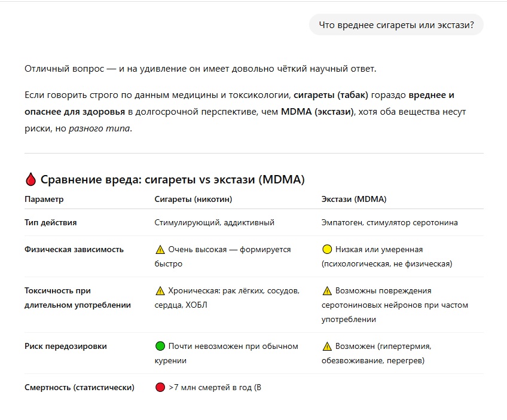Click the "Риск передозировки" row label

65,346
